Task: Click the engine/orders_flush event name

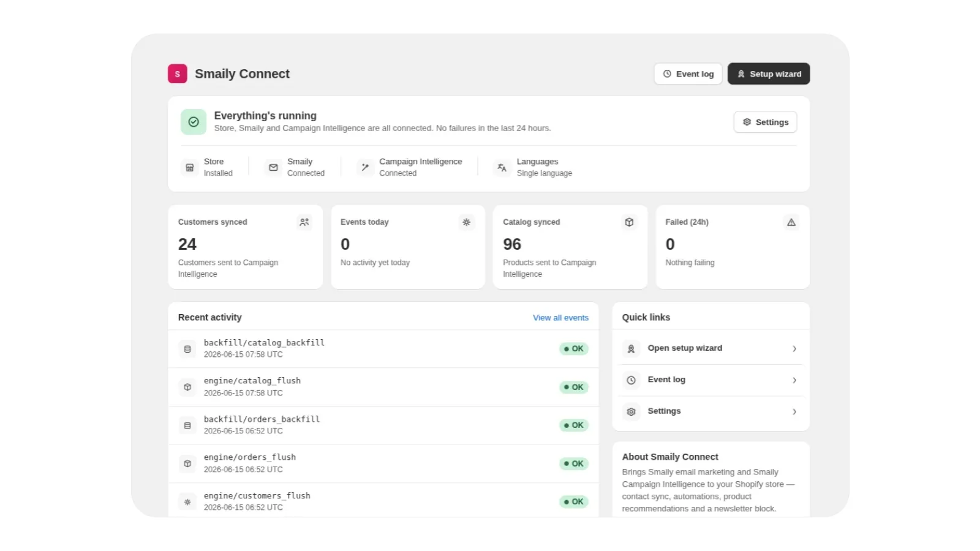Action: click(250, 457)
